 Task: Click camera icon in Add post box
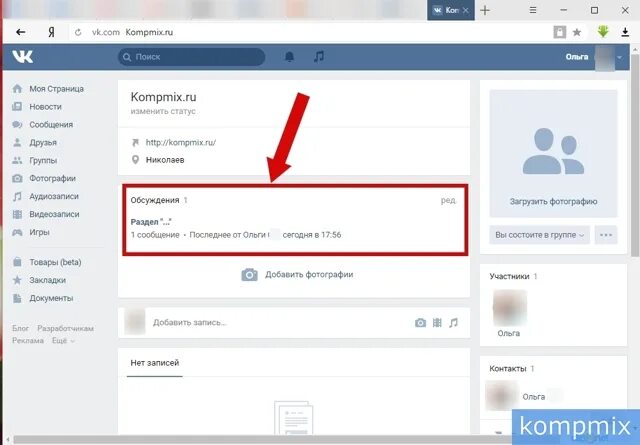pos(420,323)
